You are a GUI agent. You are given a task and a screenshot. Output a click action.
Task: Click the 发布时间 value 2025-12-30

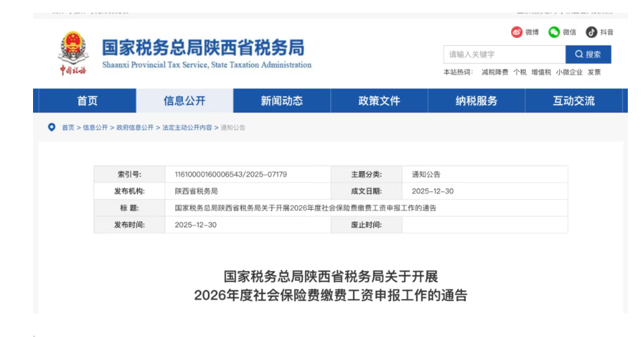pos(195,225)
